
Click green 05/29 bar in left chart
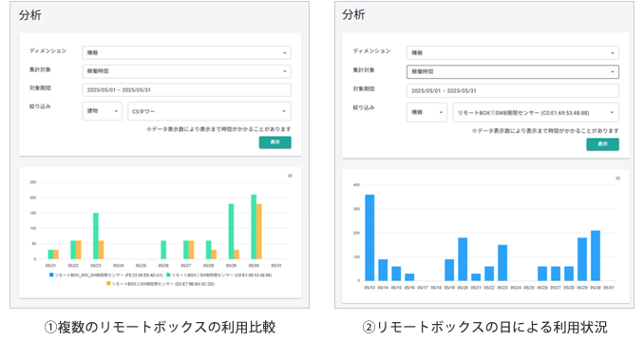pos(231,232)
